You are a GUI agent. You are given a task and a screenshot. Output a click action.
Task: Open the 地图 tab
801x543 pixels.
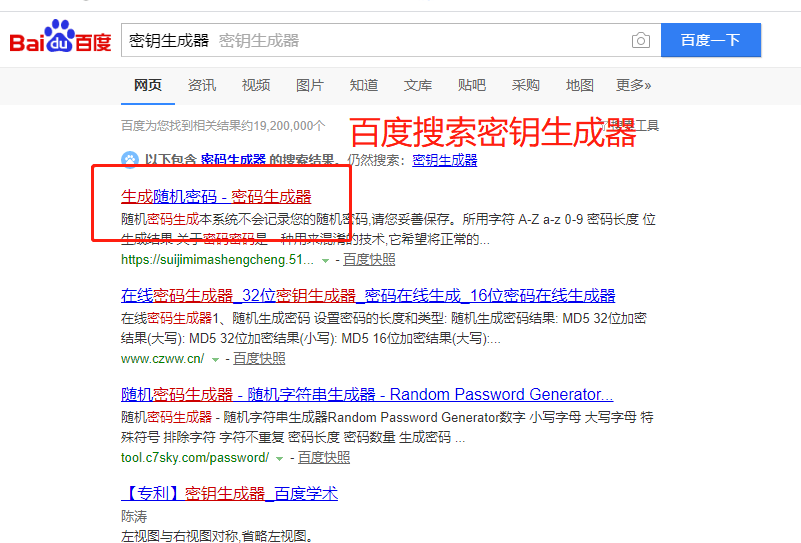[580, 85]
